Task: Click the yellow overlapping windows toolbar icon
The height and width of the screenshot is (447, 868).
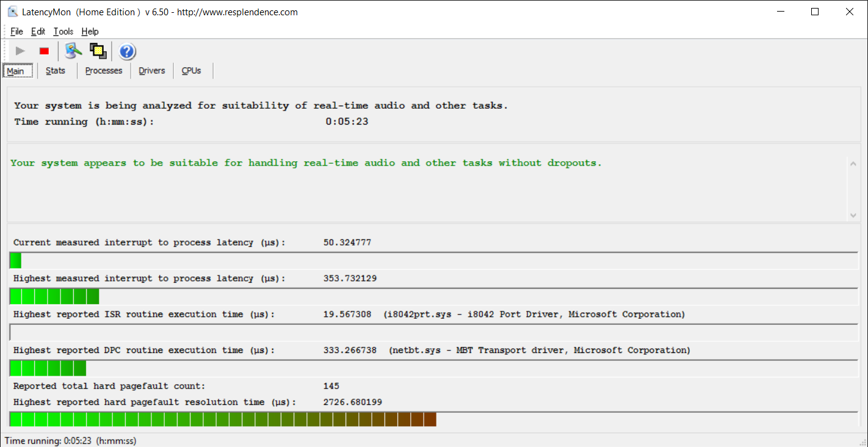Action: [98, 51]
